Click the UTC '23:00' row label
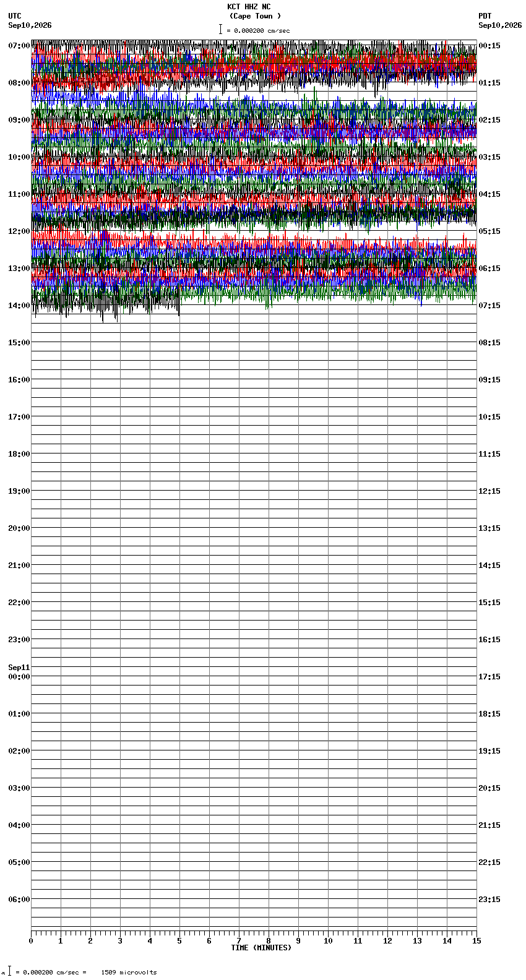 coord(19,640)
